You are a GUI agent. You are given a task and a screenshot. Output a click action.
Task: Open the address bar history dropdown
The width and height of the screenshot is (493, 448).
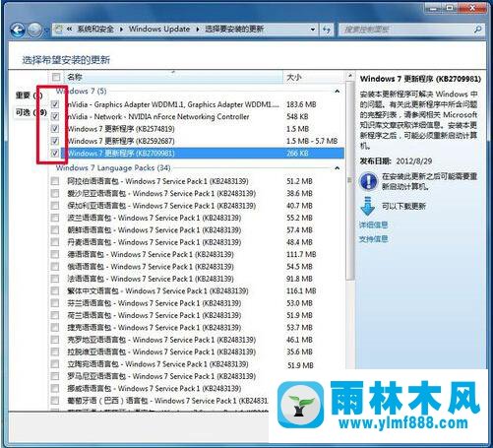313,30
